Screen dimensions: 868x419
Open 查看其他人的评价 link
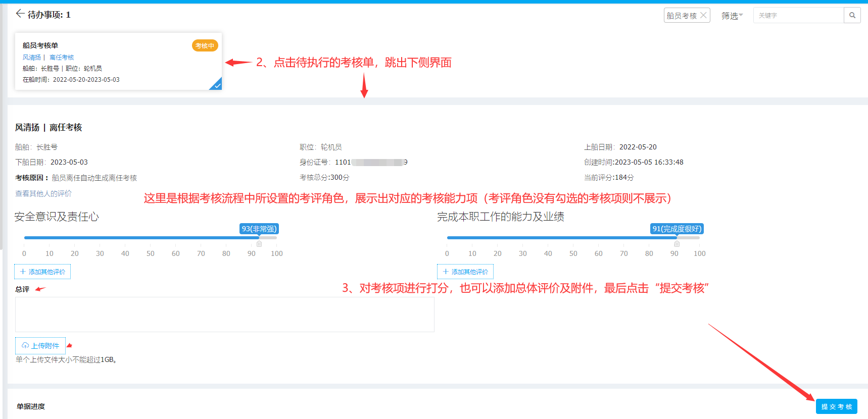43,193
